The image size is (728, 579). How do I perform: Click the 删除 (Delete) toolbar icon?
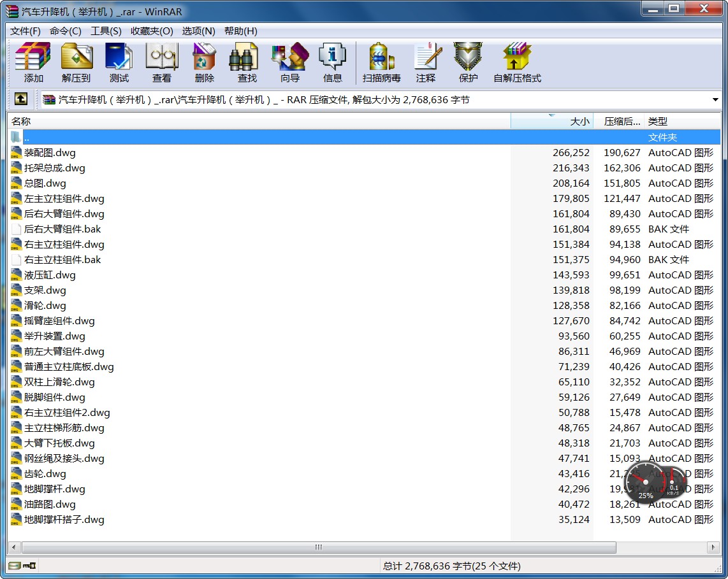click(204, 62)
